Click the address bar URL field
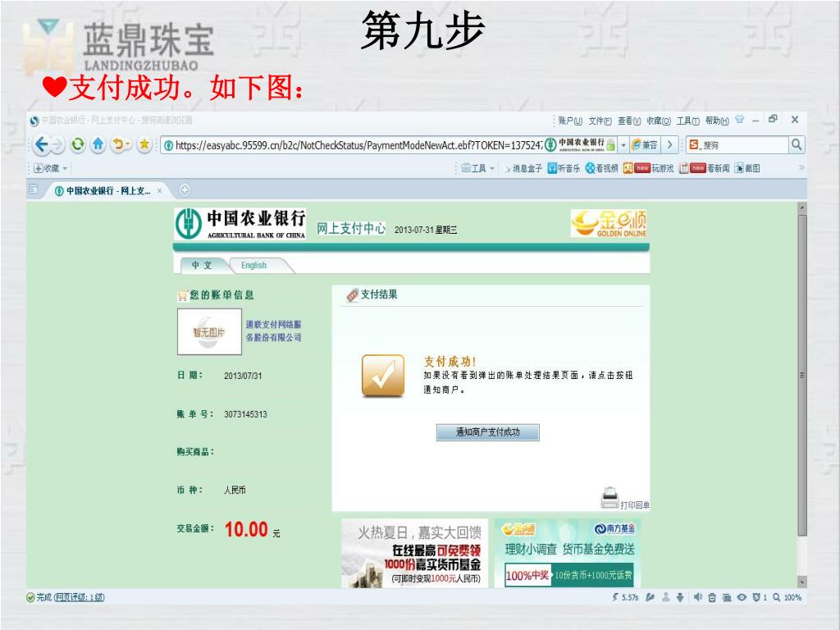 click(x=358, y=145)
